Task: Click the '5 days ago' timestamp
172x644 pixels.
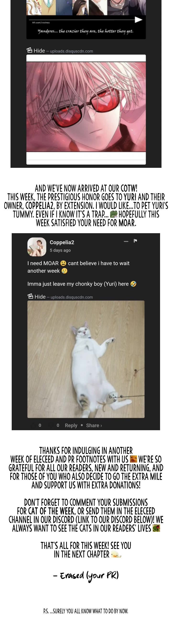Action: (60, 250)
